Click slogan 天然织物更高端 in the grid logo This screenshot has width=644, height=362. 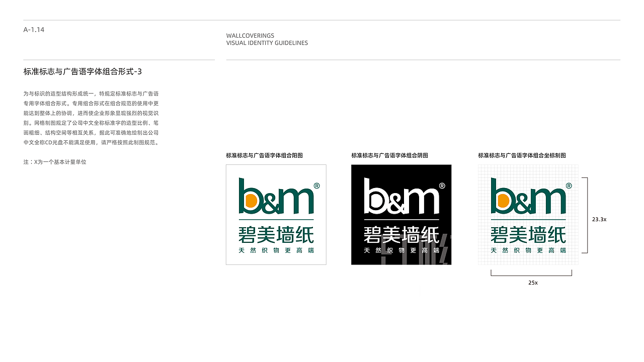pos(528,250)
